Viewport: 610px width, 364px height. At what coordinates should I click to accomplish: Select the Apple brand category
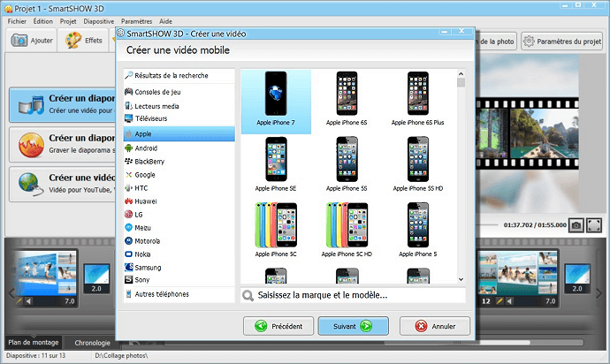point(179,133)
